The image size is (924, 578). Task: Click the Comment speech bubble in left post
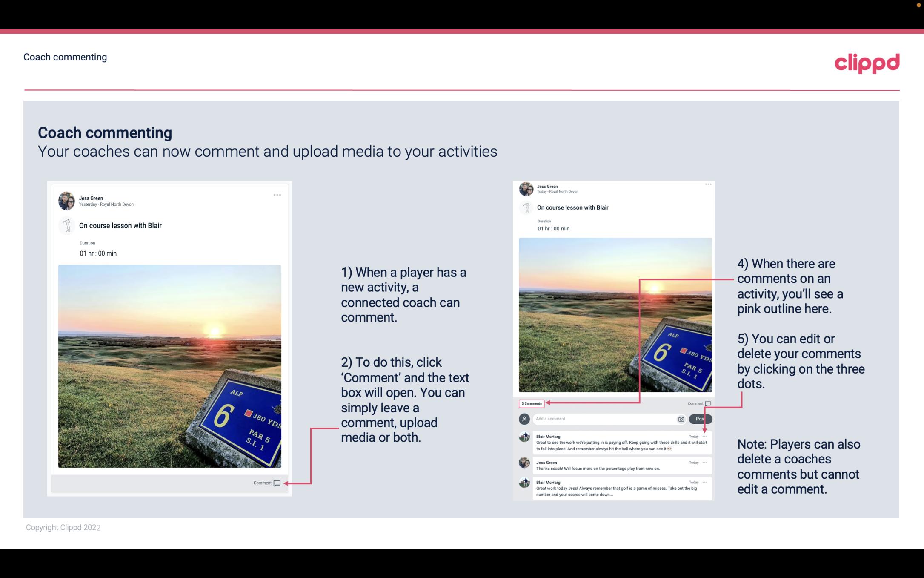coord(277,483)
